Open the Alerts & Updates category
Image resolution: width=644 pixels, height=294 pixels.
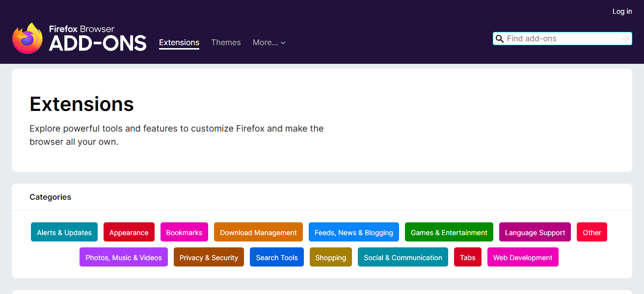click(64, 232)
